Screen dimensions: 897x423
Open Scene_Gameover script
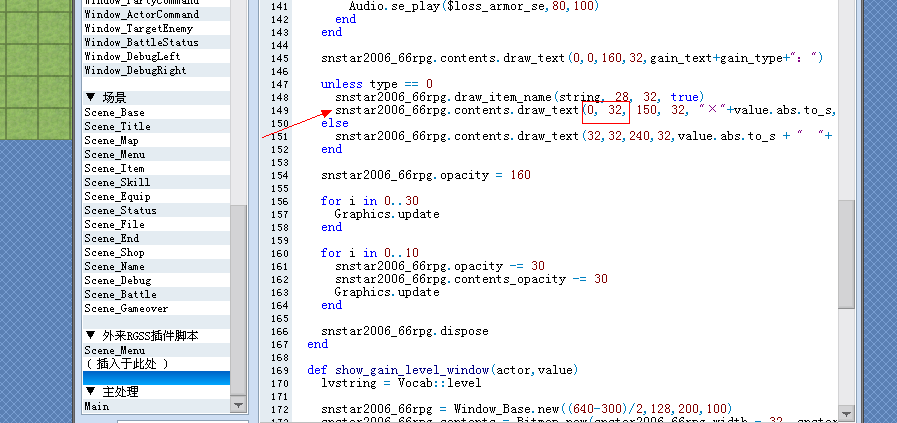(156, 309)
